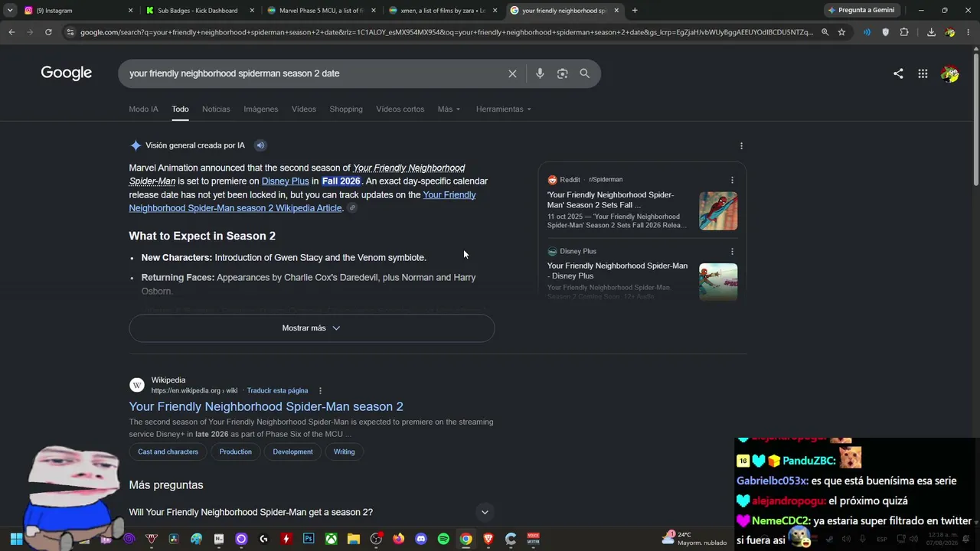The height and width of the screenshot is (551, 980).
Task: Switch to the Marvel Phase 5 MCU tab
Action: click(x=320, y=11)
